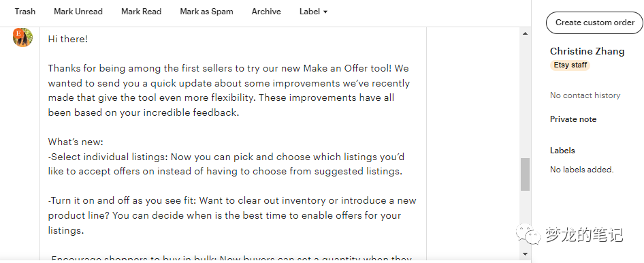Click the Create custom order button
Image resolution: width=644 pixels, height=263 pixels.
pos(595,22)
